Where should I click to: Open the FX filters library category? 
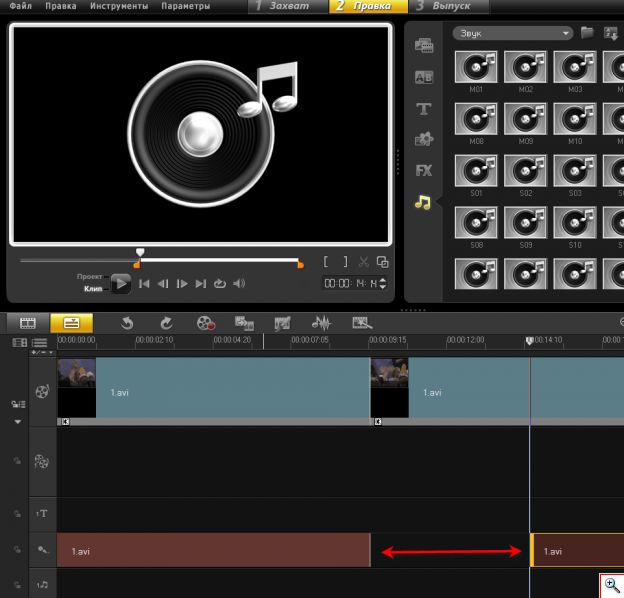pyautogui.click(x=423, y=170)
